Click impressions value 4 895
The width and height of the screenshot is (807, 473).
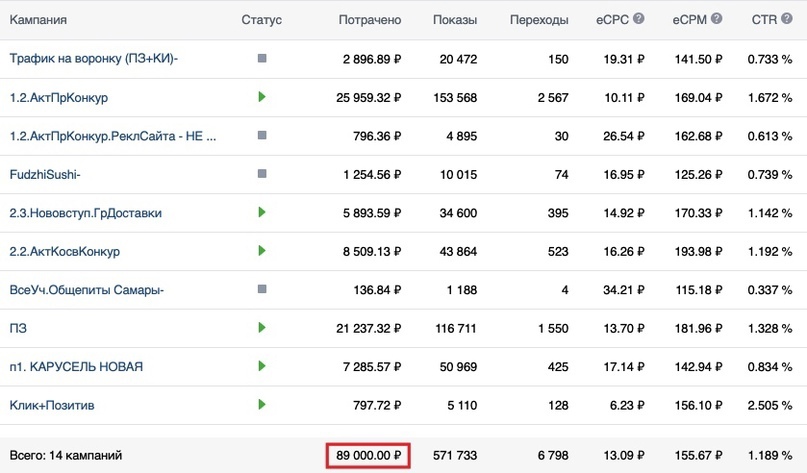(462, 136)
